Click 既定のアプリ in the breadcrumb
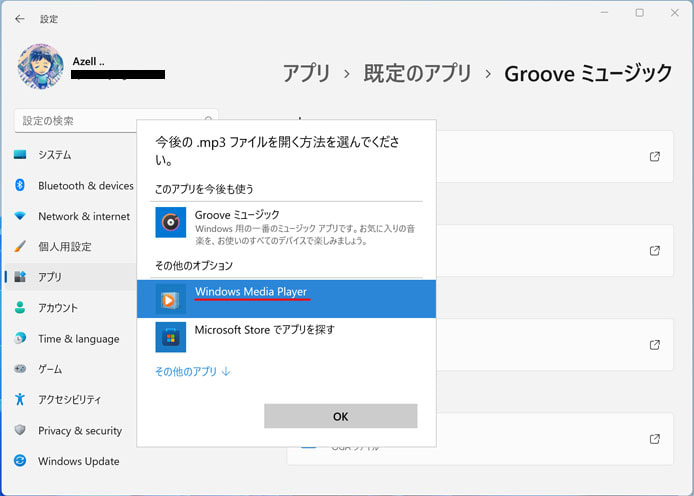Image resolution: width=694 pixels, height=496 pixels. (417, 73)
